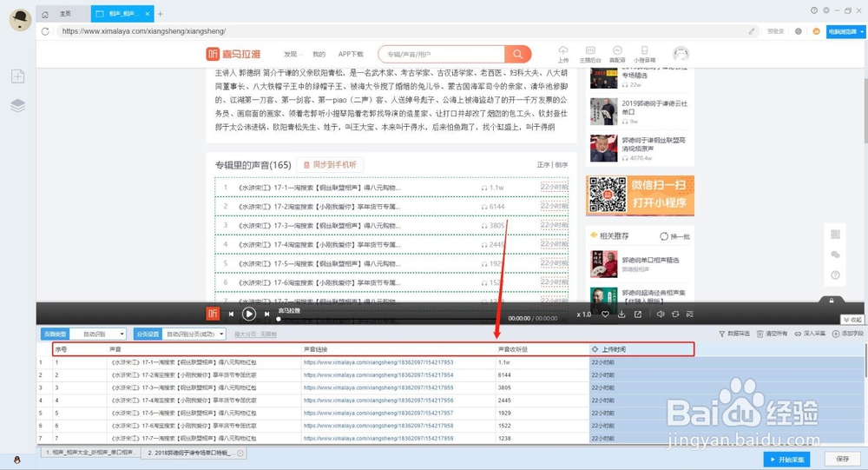Screen dimensions: 868x470
Task: Open the link ending in 154217953
Action: 378,362
